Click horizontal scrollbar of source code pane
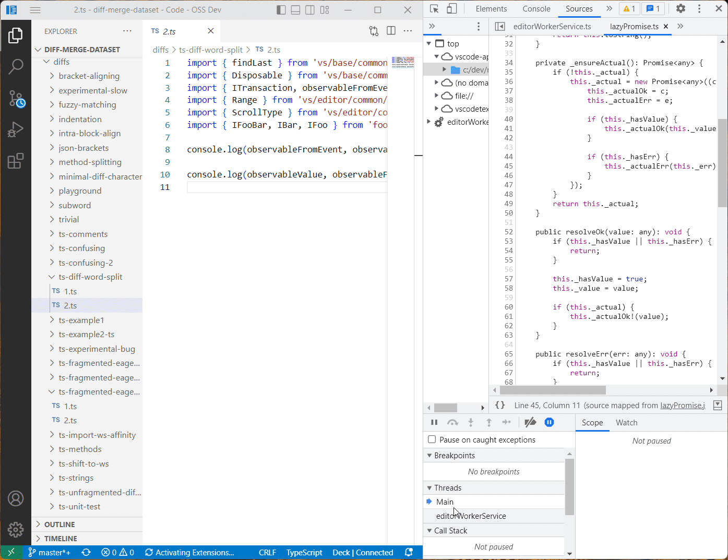Image resolution: width=728 pixels, height=560 pixels. (553, 390)
